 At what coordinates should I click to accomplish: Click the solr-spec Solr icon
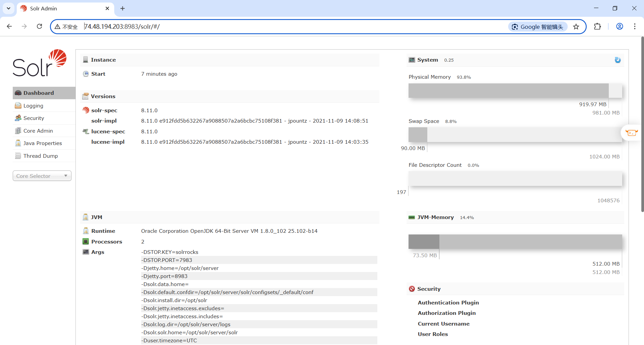tap(86, 110)
